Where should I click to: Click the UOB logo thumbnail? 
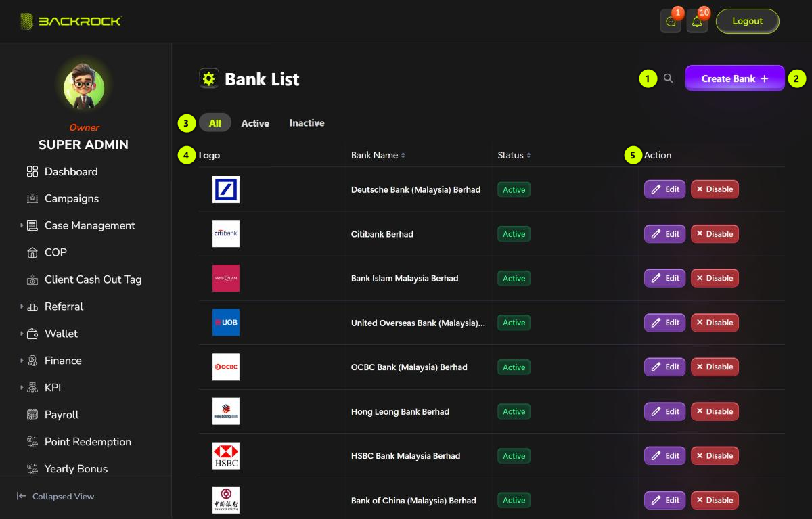pos(226,323)
